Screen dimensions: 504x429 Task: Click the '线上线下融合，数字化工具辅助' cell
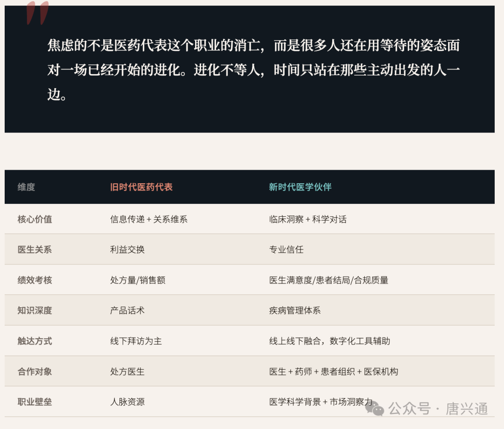click(x=330, y=341)
